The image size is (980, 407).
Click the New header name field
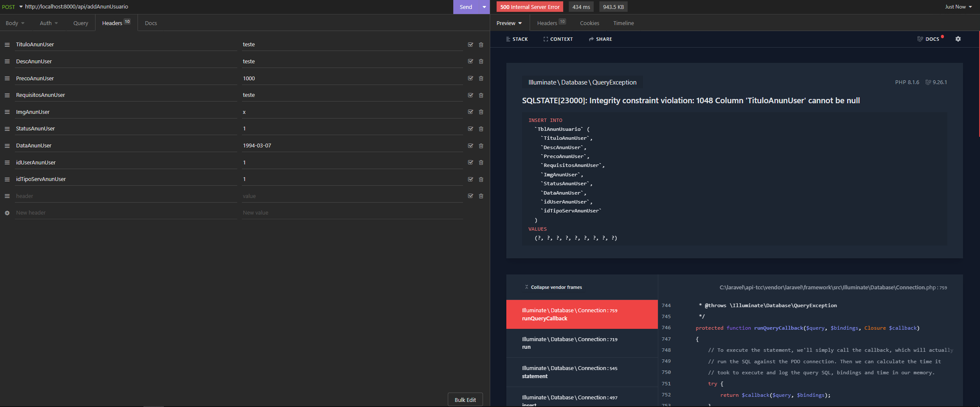126,213
